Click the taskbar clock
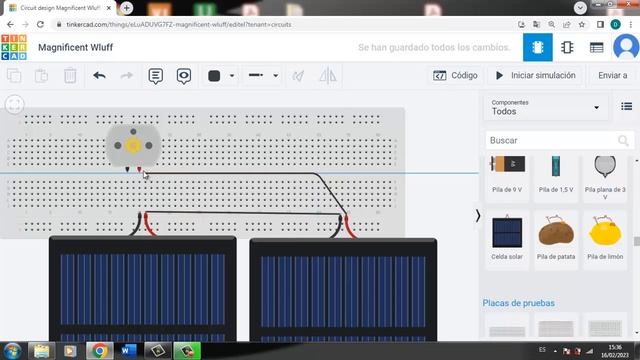The height and width of the screenshot is (360, 640). click(x=615, y=351)
